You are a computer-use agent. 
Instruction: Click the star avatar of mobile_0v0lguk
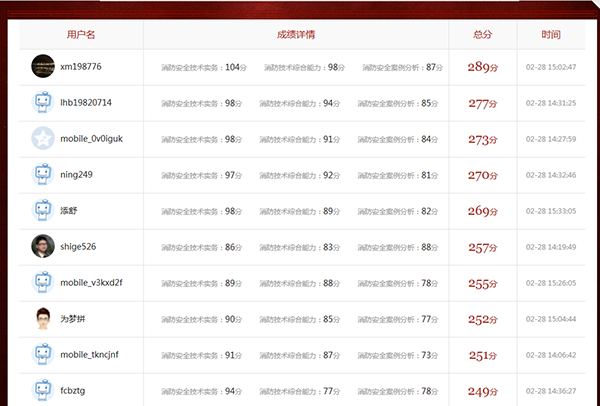[43, 139]
